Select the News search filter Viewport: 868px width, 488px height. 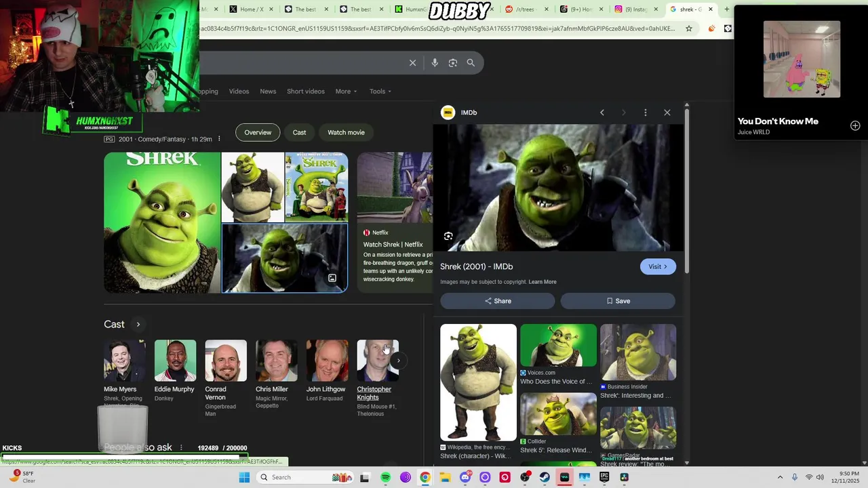(x=268, y=91)
